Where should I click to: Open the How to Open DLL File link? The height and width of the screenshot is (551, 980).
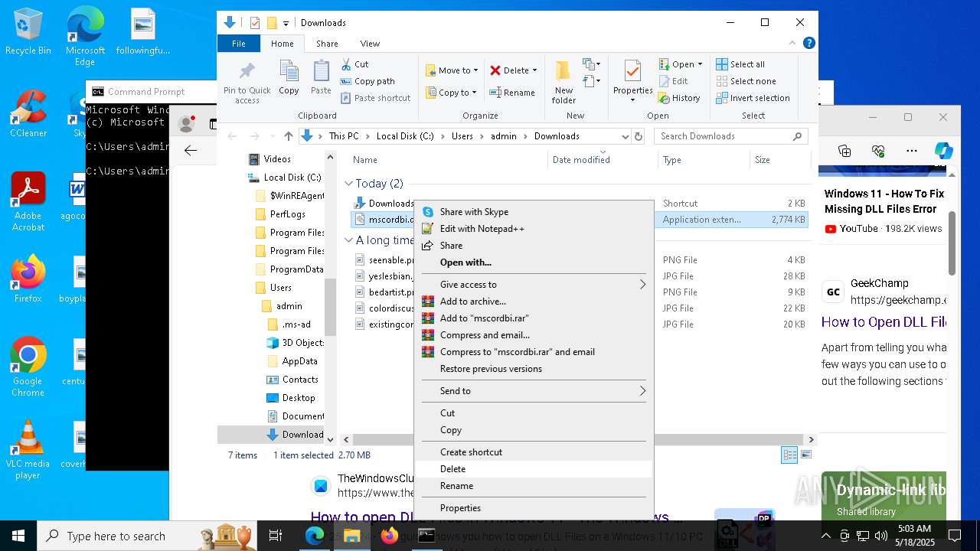pos(884,322)
